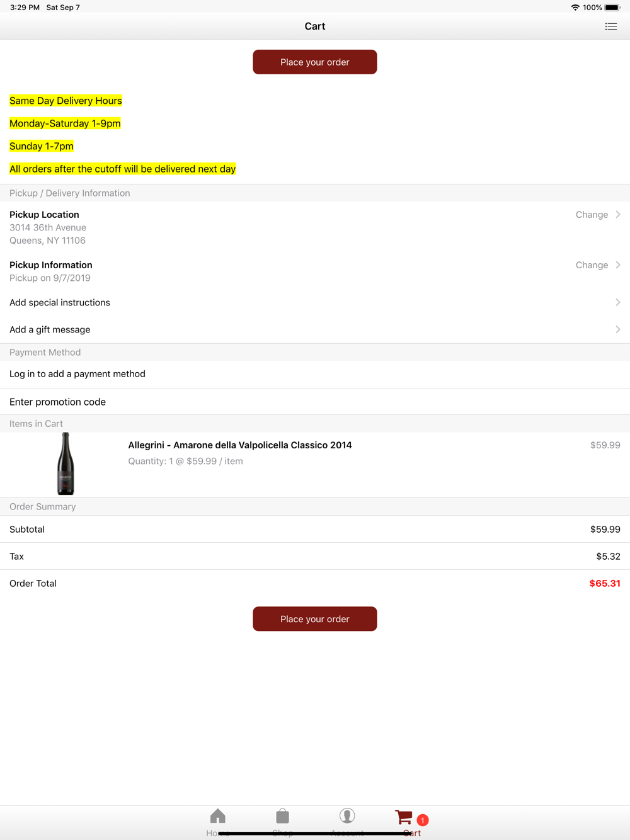This screenshot has height=840, width=630.
Task: Tap the red cart badge count
Action: click(x=423, y=820)
